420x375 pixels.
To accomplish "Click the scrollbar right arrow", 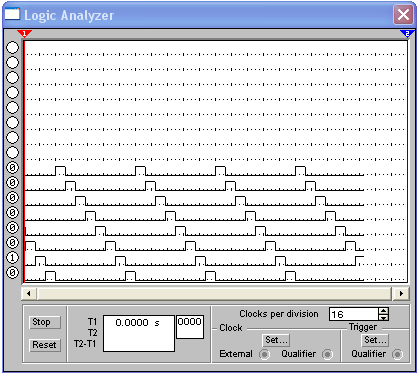I will click(401, 293).
